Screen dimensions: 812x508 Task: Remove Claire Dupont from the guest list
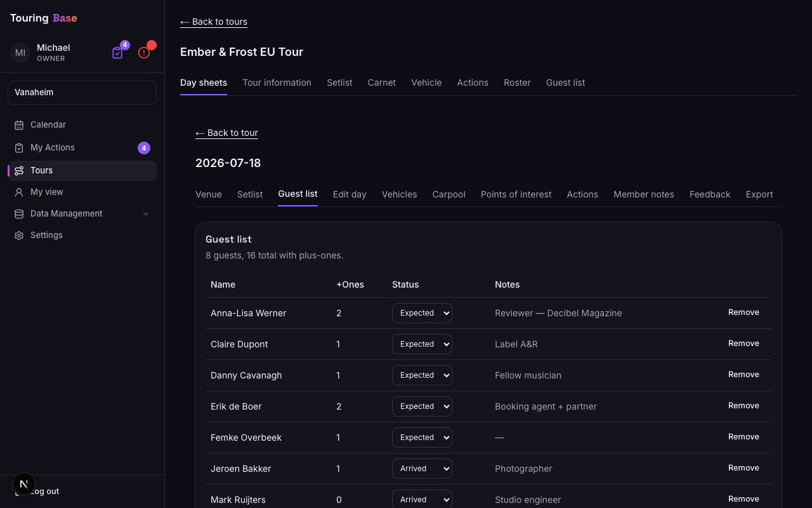[x=743, y=344]
